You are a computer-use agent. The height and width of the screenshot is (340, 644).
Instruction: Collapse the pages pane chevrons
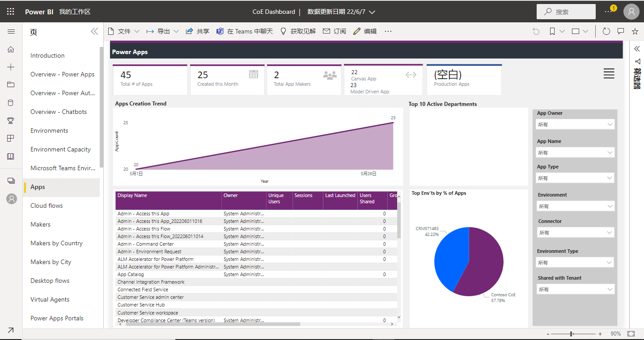(94, 31)
